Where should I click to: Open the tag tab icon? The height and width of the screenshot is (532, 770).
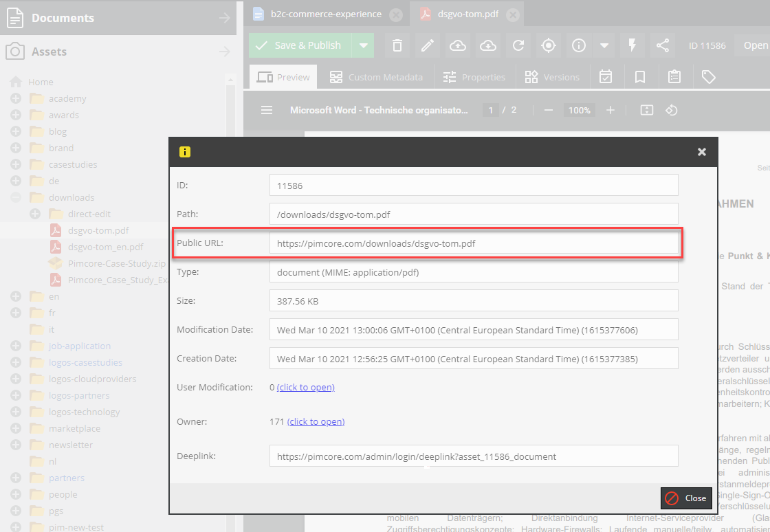[708, 77]
